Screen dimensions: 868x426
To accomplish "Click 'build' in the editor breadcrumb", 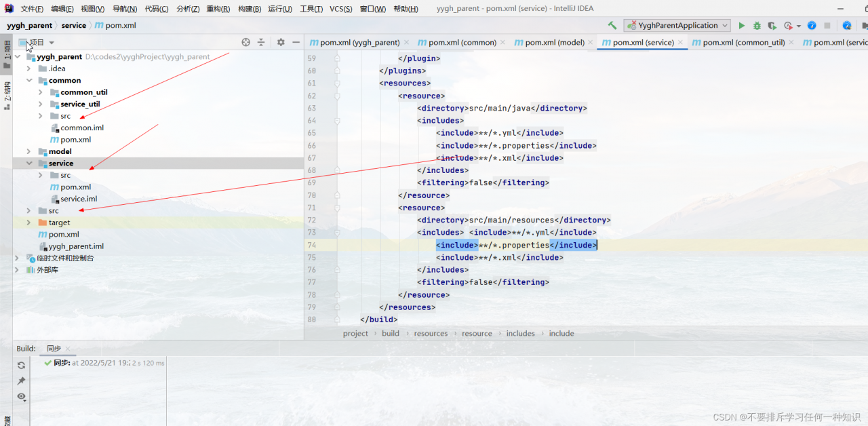I will coord(391,333).
